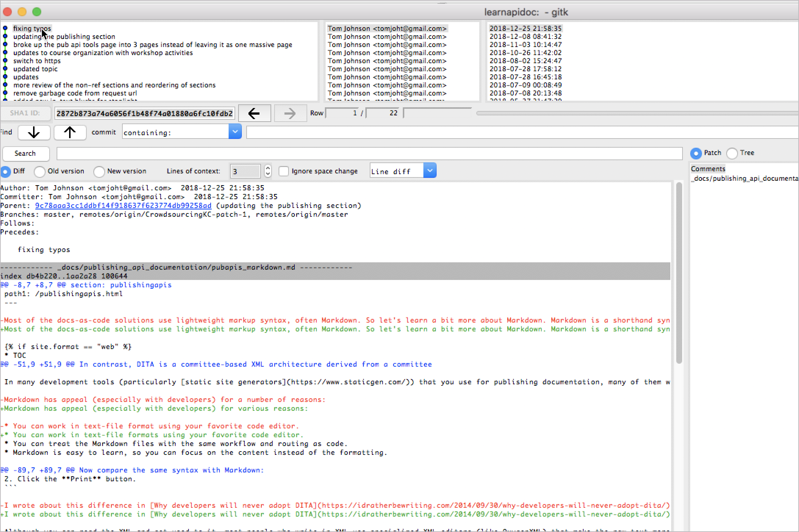Click the fixing typos commit entry

pyautogui.click(x=32, y=27)
